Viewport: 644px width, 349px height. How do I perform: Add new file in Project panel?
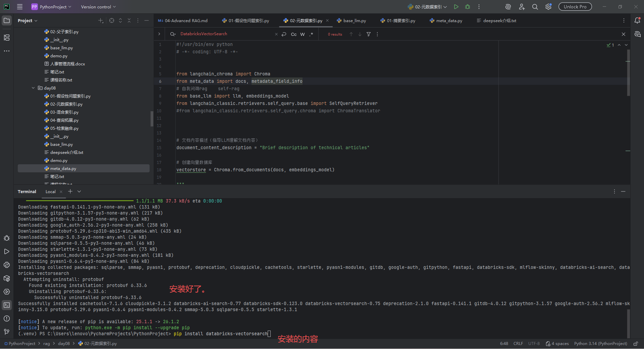click(x=101, y=21)
